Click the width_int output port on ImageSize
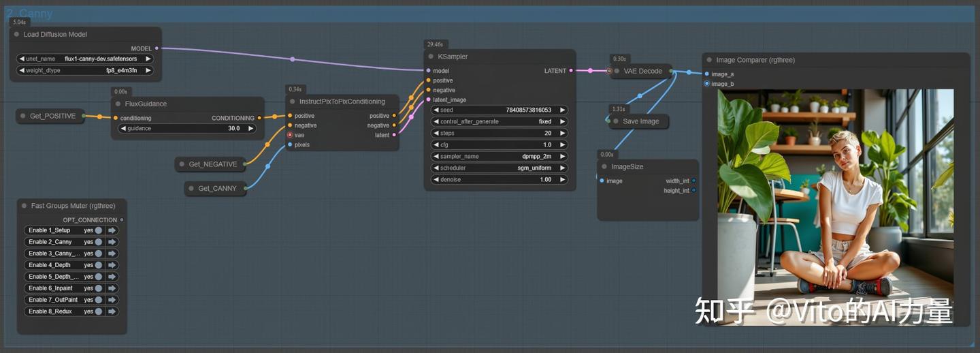The width and height of the screenshot is (980, 353). pyautogui.click(x=693, y=181)
